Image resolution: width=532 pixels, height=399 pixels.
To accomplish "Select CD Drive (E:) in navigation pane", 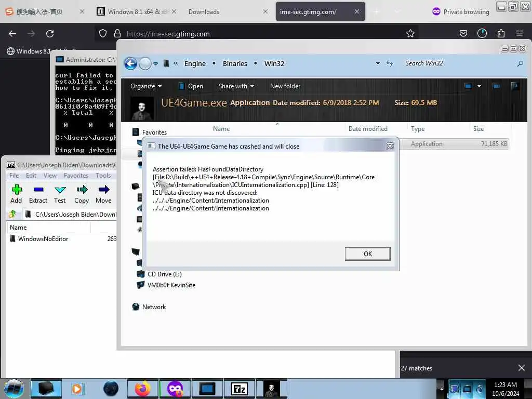I will 165,274.
